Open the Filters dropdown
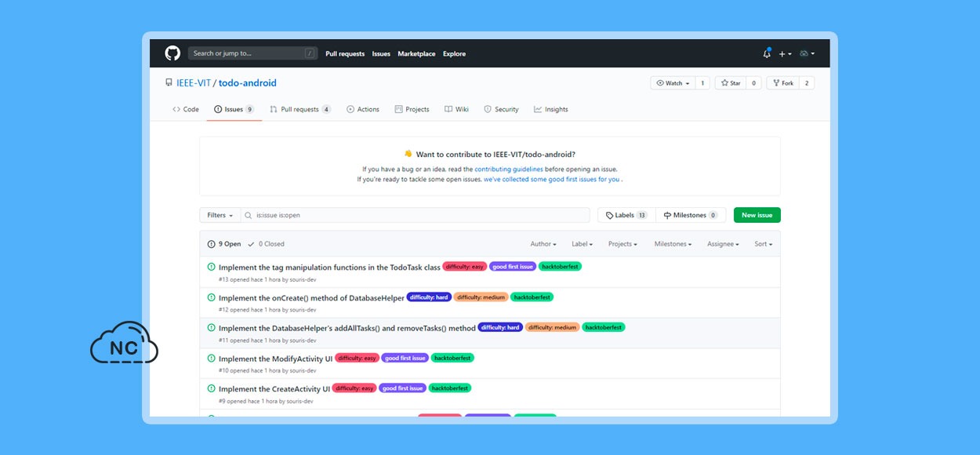Screen dimensions: 980x455 pyautogui.click(x=220, y=215)
